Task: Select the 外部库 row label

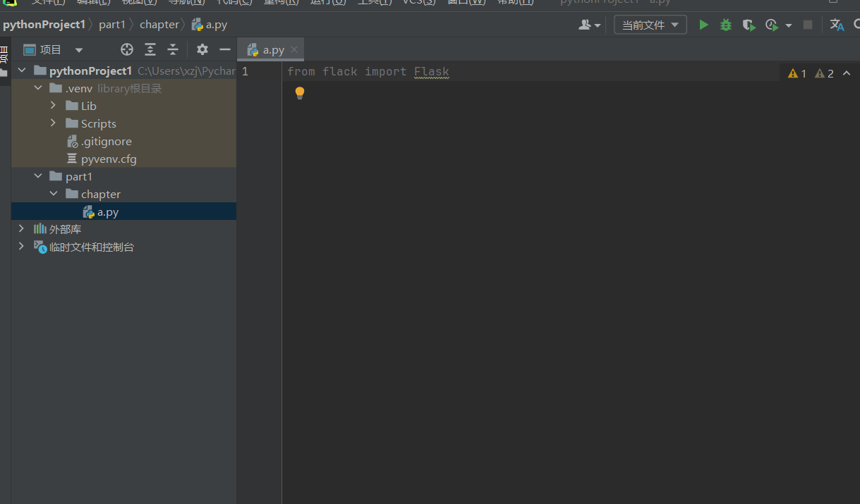Action: (x=65, y=229)
